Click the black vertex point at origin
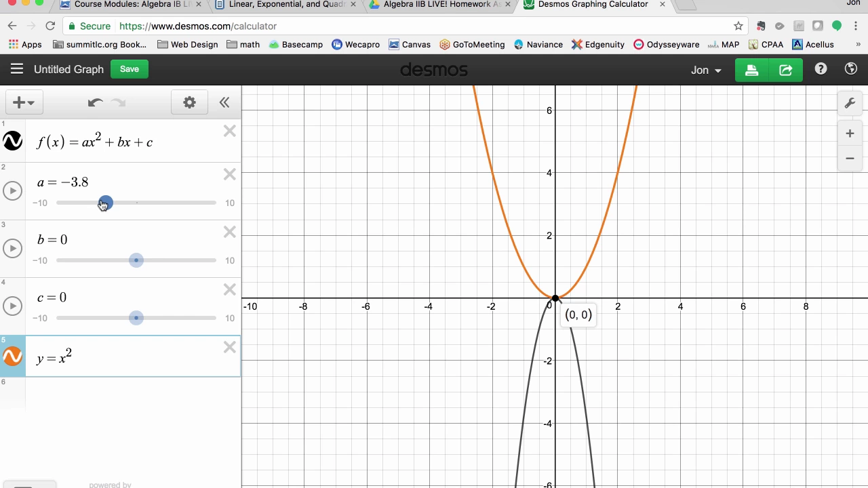This screenshot has height=488, width=868. [x=555, y=298]
